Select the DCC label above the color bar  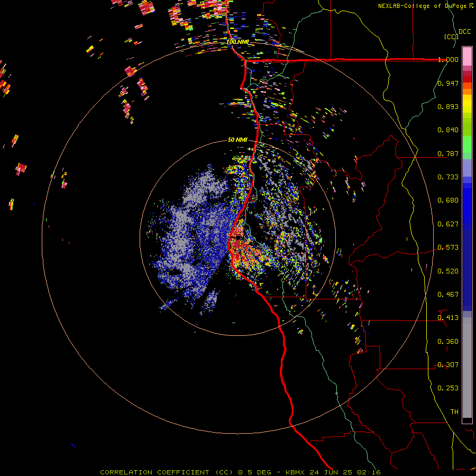click(464, 32)
